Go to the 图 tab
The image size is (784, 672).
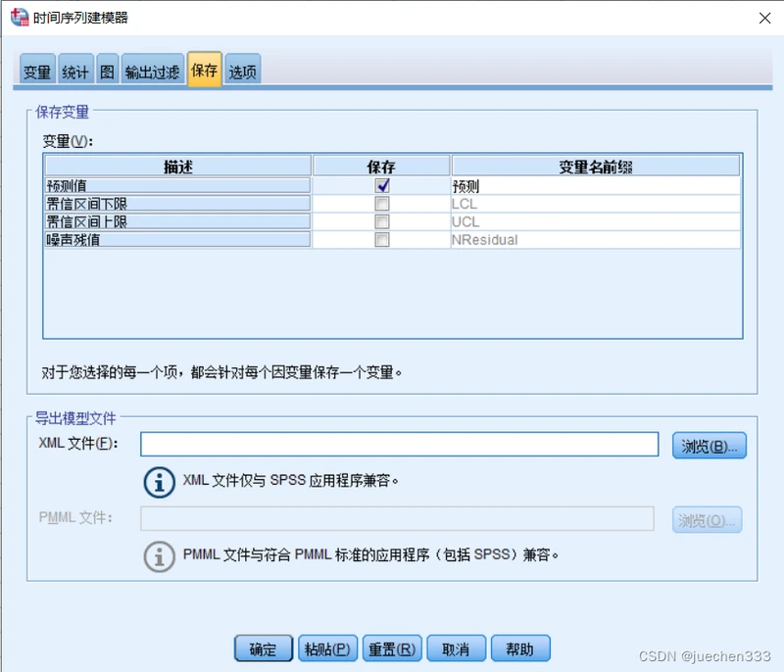tap(108, 70)
